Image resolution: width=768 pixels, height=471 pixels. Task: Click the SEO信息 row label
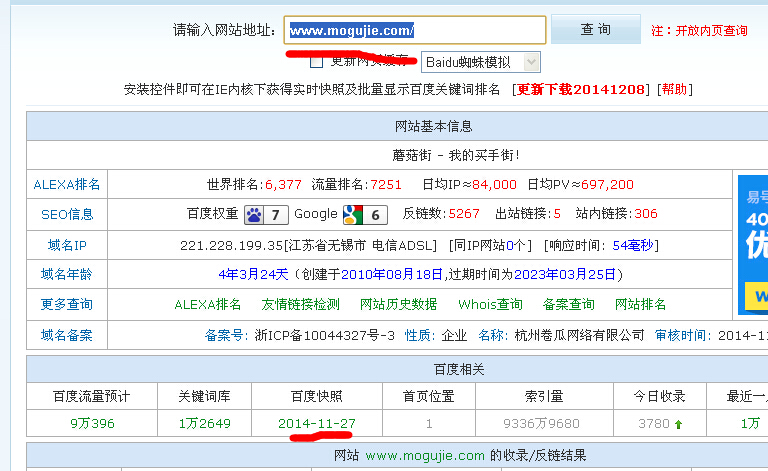[x=67, y=214]
